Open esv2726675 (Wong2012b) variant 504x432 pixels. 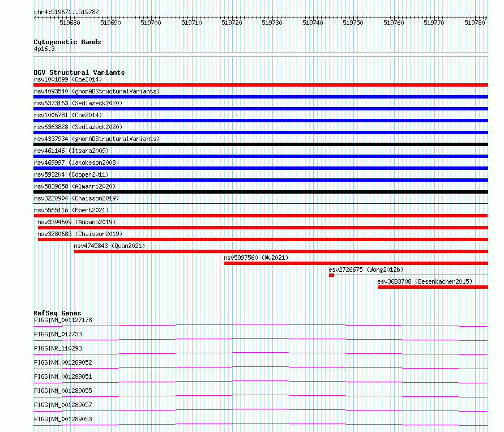366,270
